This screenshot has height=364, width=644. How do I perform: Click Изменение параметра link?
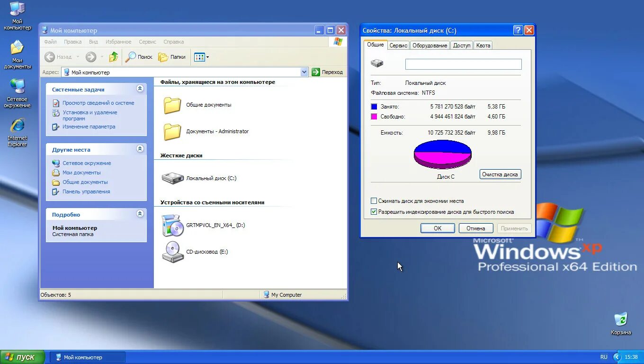(89, 127)
